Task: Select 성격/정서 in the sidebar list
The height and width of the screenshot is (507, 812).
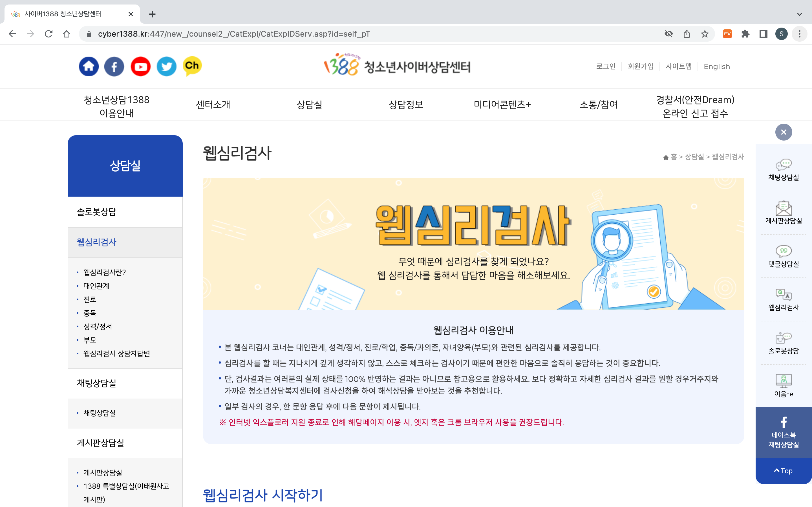Action: coord(98,326)
